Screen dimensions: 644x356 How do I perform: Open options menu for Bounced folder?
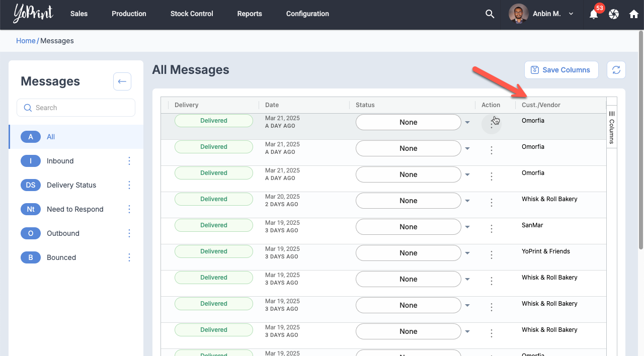click(129, 257)
